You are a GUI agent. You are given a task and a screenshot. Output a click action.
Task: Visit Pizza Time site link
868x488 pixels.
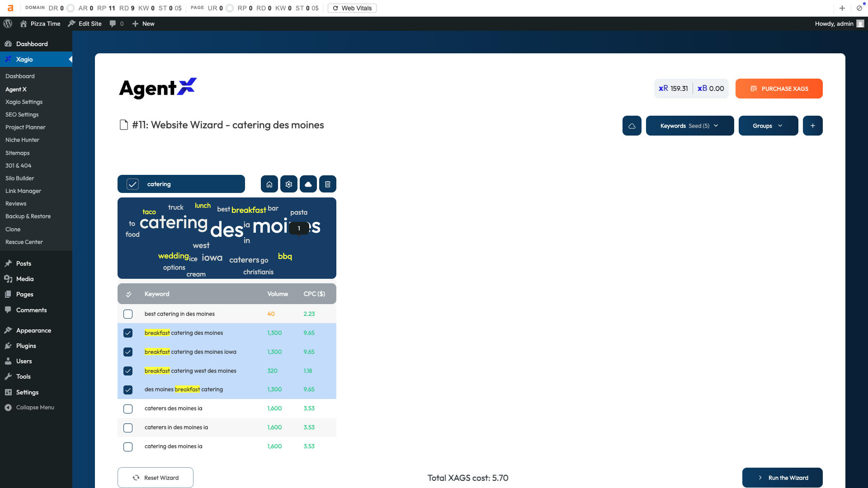pyautogui.click(x=40, y=23)
